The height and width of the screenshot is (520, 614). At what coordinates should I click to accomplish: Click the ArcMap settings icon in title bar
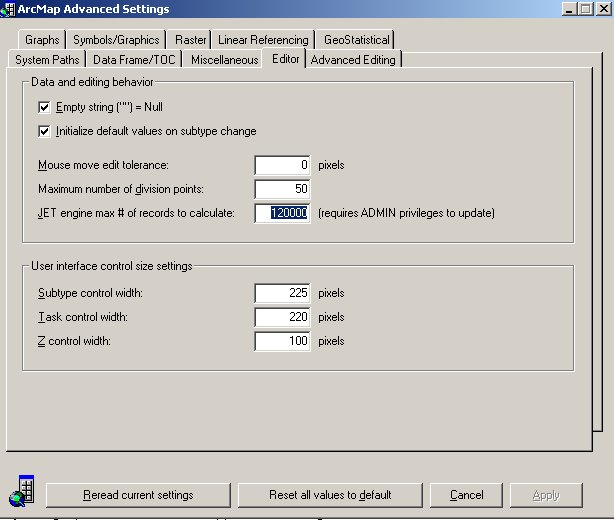[x=7, y=9]
